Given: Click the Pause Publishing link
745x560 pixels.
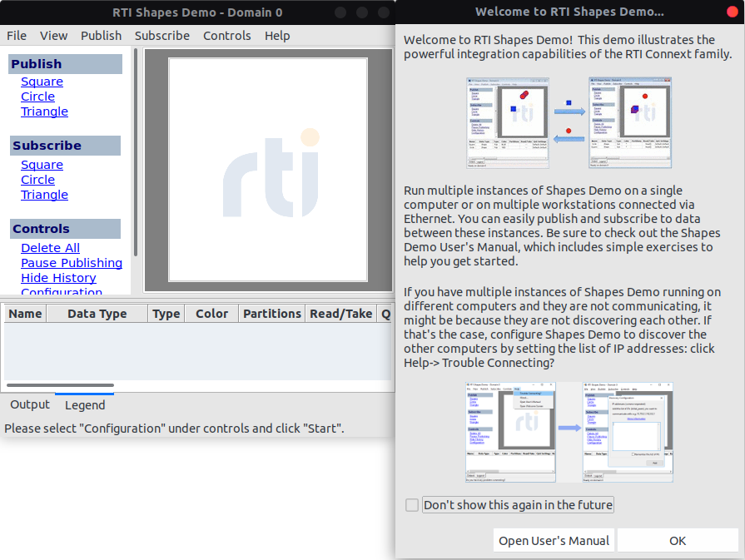Looking at the screenshot, I should (x=72, y=263).
